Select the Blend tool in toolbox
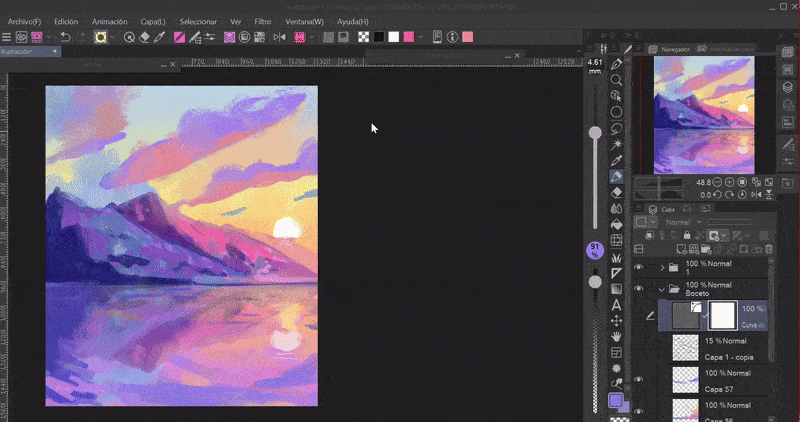The image size is (800, 422). tap(616, 209)
